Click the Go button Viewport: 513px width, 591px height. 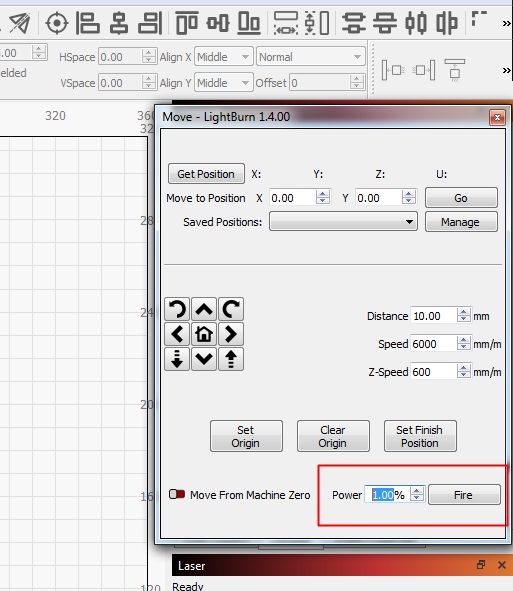(461, 198)
